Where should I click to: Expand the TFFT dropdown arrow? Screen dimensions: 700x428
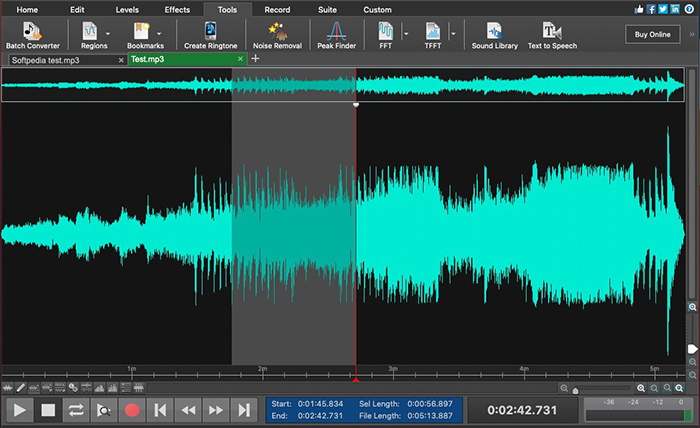point(453,33)
